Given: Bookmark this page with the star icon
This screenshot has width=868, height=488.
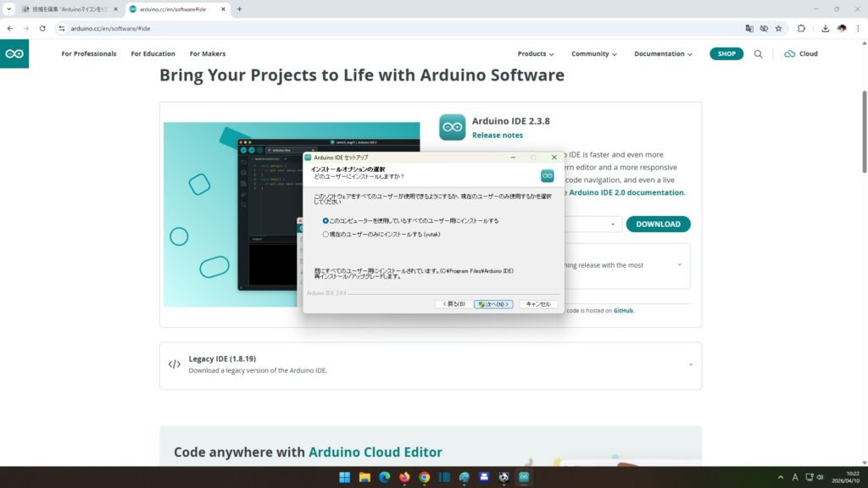Looking at the screenshot, I should pos(778,28).
